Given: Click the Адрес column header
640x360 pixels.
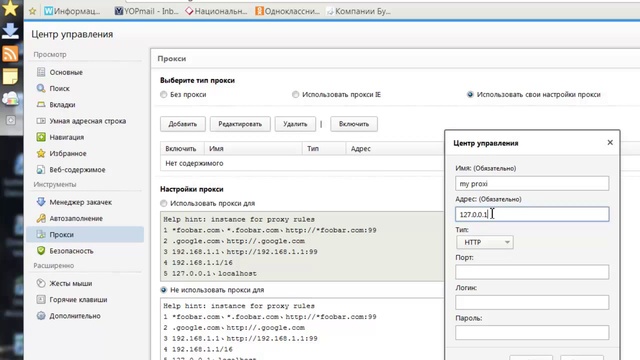Looking at the screenshot, I should [x=395, y=149].
